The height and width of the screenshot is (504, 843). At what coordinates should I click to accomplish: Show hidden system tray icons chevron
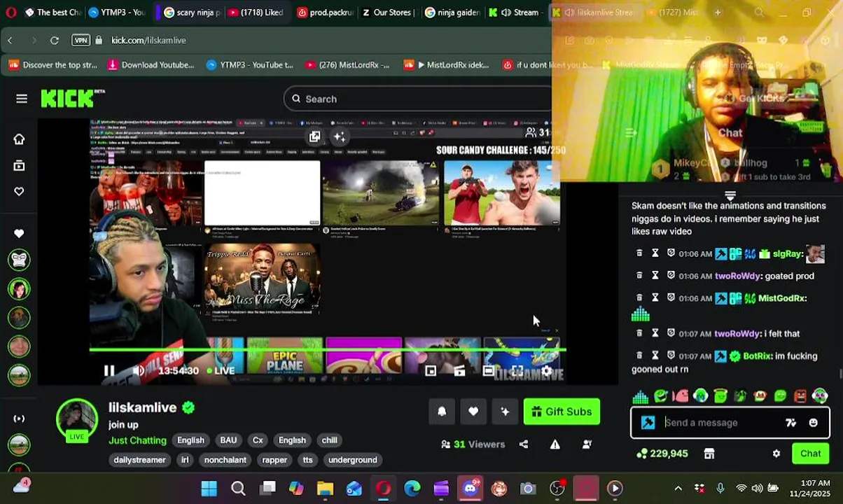[678, 489]
